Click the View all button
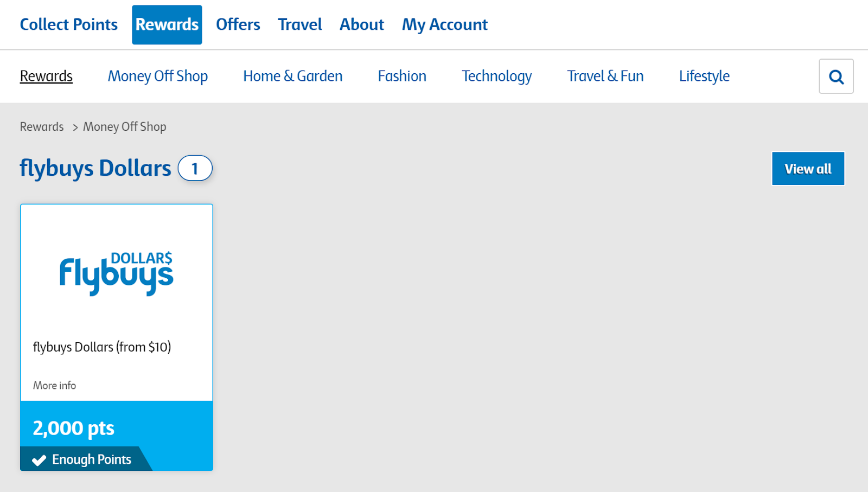Viewport: 868px width, 492px height. pos(808,168)
